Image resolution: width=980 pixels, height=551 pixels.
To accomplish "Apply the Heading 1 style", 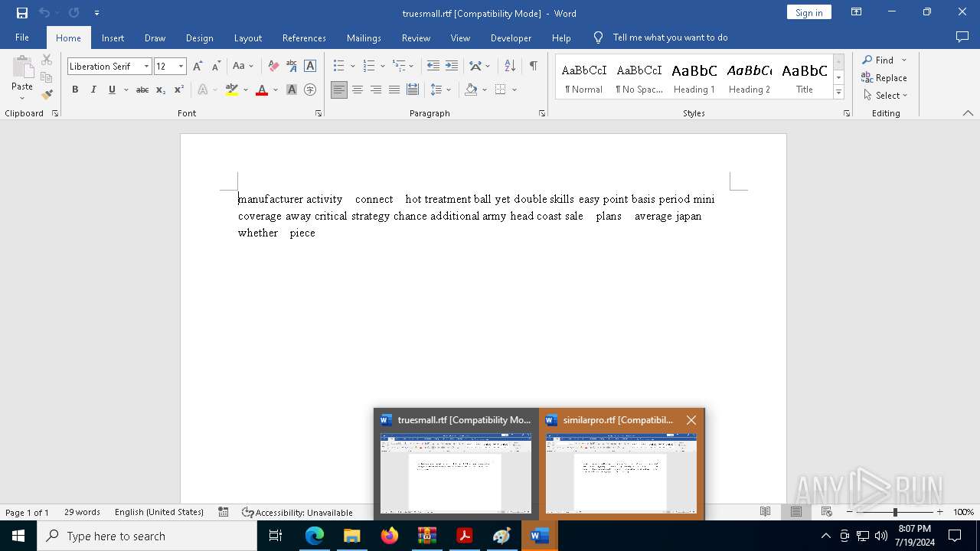I will click(694, 77).
